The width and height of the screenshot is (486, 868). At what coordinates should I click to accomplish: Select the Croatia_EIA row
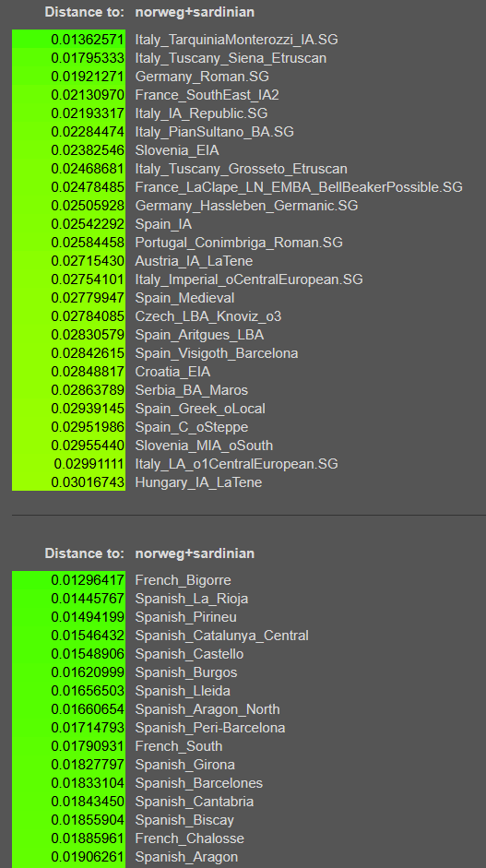pos(172,372)
